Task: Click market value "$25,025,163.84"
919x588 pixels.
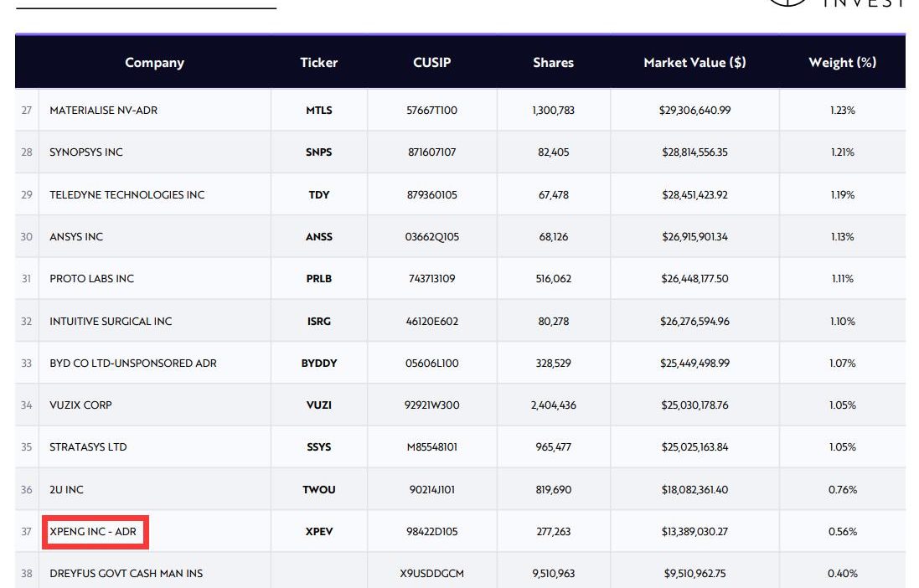Action: 694,447
